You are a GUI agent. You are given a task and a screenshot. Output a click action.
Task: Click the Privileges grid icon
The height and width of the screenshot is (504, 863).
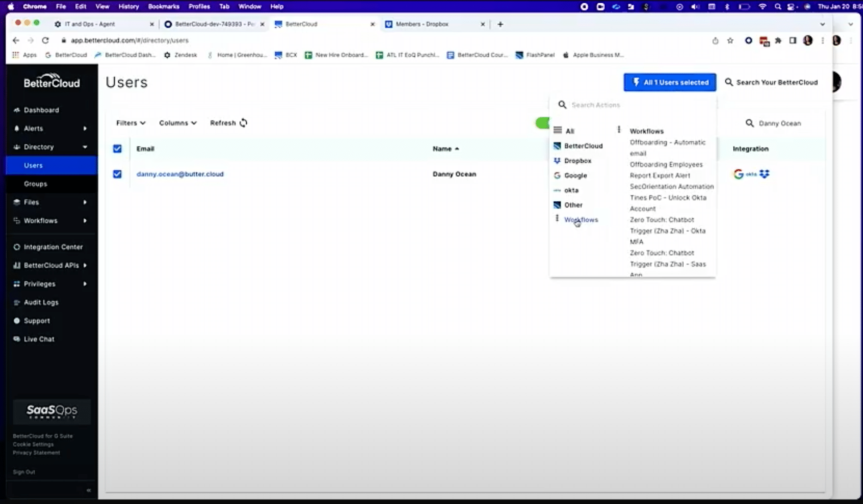pos(17,284)
